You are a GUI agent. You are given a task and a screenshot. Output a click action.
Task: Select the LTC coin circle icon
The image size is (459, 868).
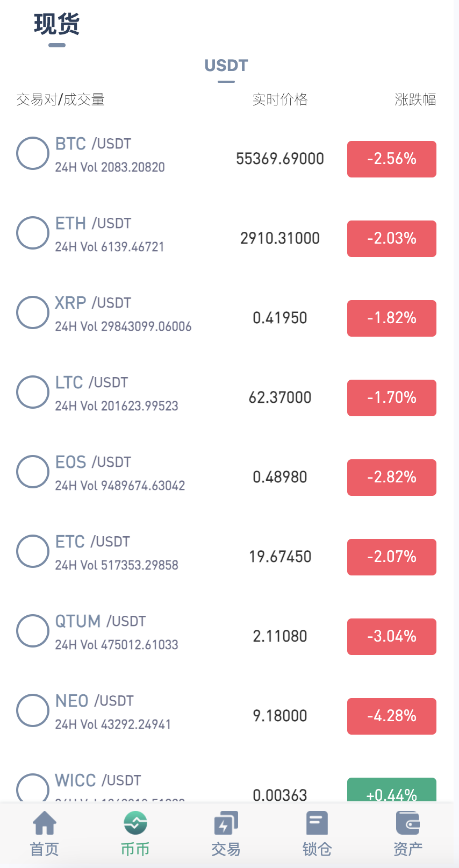pos(33,392)
